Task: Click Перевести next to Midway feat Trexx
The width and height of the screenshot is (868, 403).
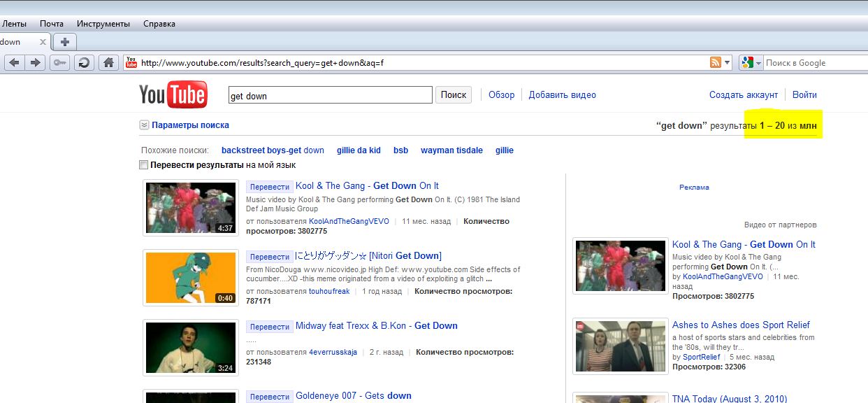Action: point(270,326)
